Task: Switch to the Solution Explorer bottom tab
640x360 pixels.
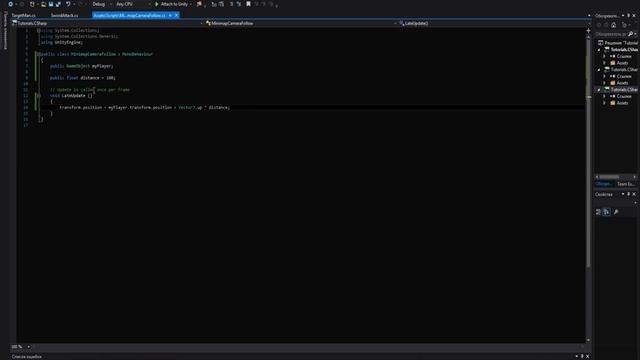Action: 604,184
